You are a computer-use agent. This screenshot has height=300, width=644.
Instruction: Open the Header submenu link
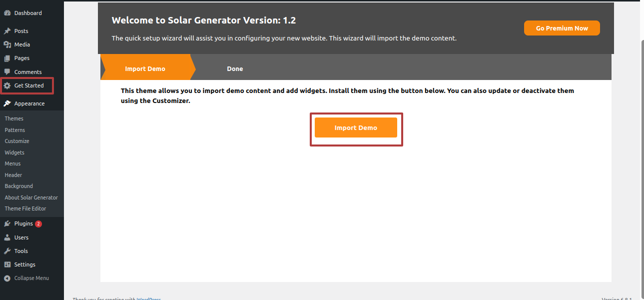tap(13, 175)
